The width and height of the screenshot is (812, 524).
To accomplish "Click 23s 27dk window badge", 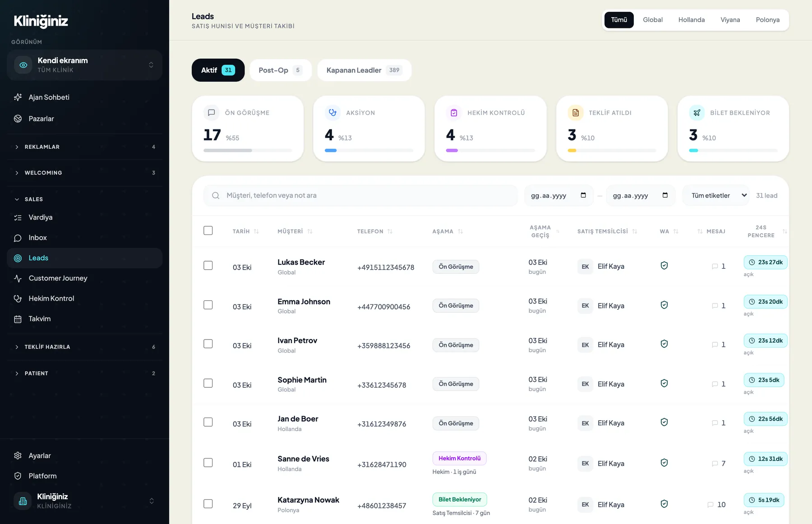I will click(x=766, y=262).
